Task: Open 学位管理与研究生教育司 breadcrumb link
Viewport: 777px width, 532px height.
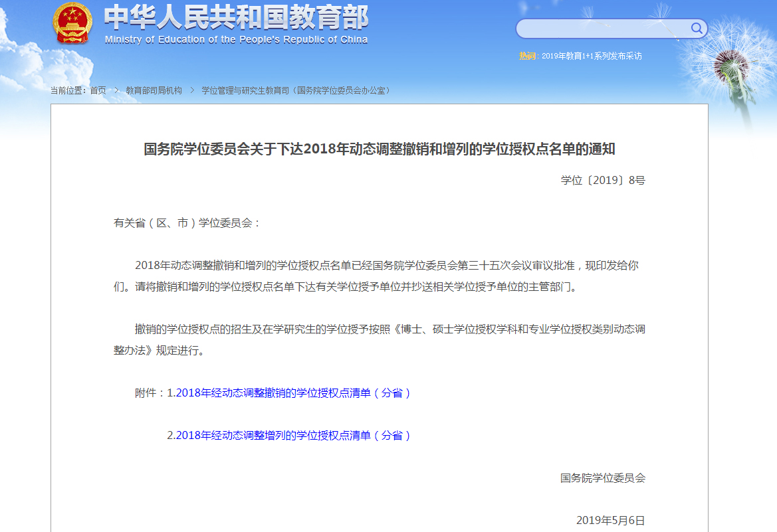Action: point(296,90)
